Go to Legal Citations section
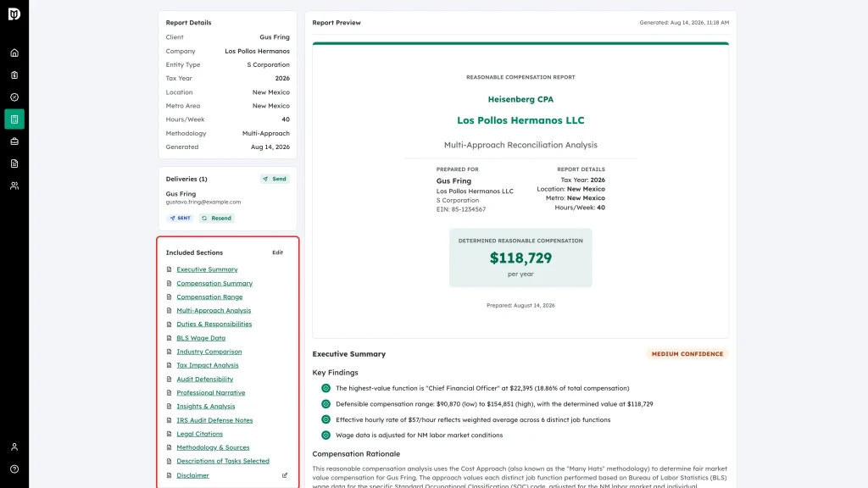 [200, 434]
